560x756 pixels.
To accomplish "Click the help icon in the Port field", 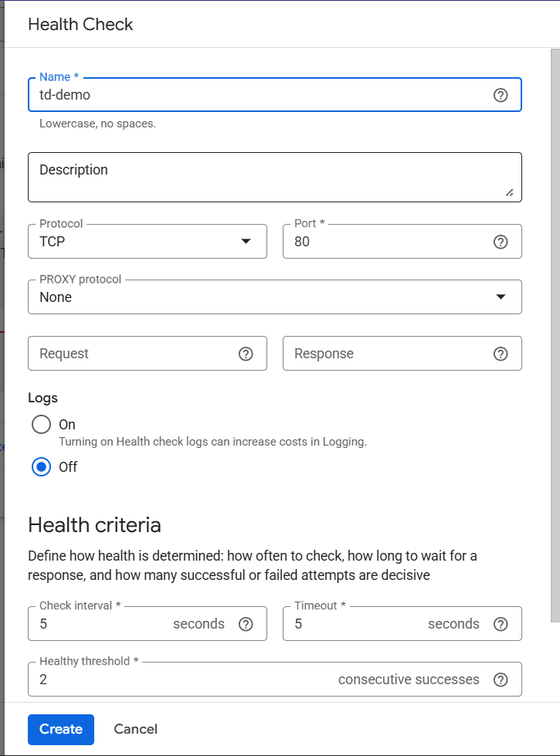I will tap(501, 242).
